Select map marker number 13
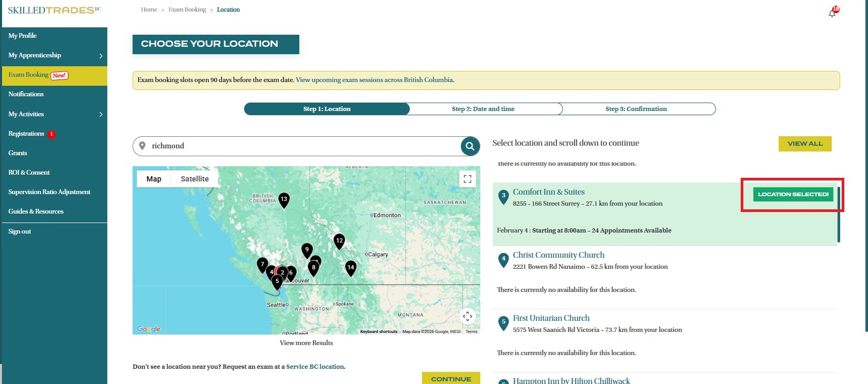The image size is (868, 384). (284, 199)
